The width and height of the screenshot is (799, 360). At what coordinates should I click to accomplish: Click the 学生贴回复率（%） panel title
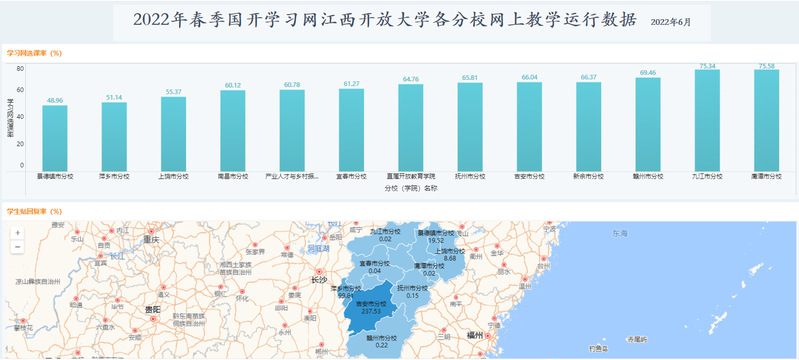pyautogui.click(x=34, y=211)
